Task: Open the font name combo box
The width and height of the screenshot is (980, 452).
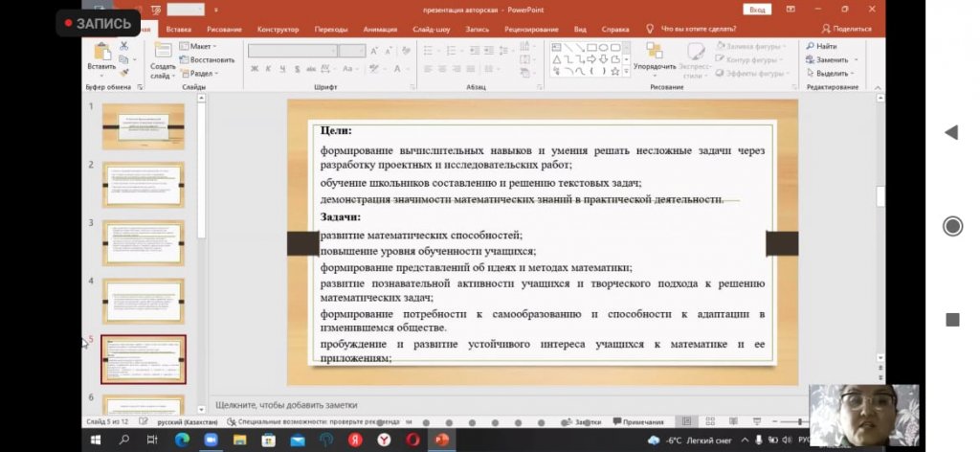Action: [293, 51]
